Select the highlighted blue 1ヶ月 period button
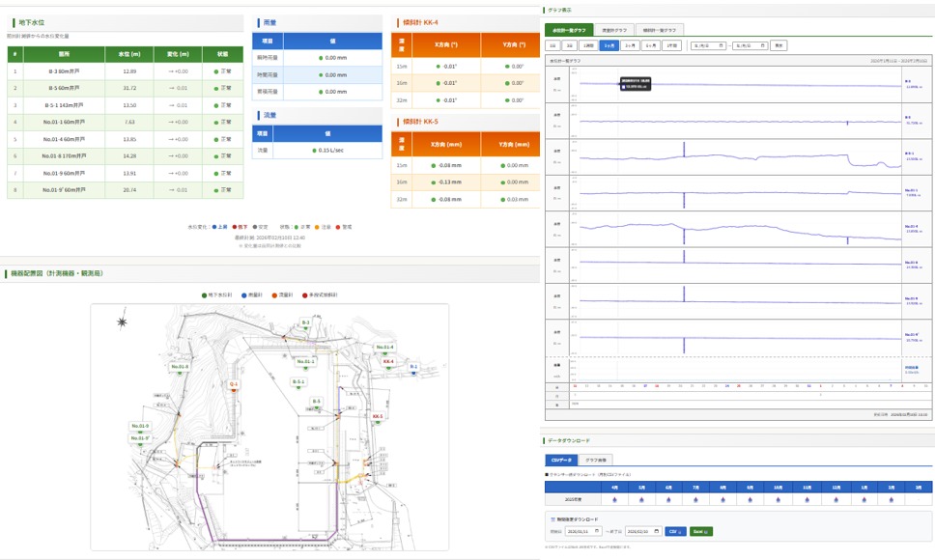 (x=608, y=45)
